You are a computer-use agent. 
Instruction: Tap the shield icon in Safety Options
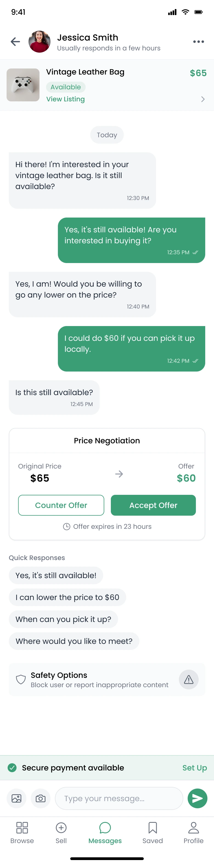tap(21, 679)
